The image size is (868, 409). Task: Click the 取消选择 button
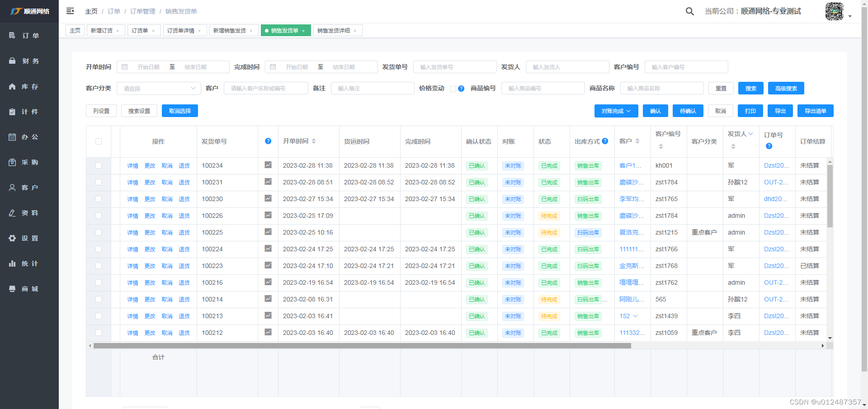click(x=179, y=111)
